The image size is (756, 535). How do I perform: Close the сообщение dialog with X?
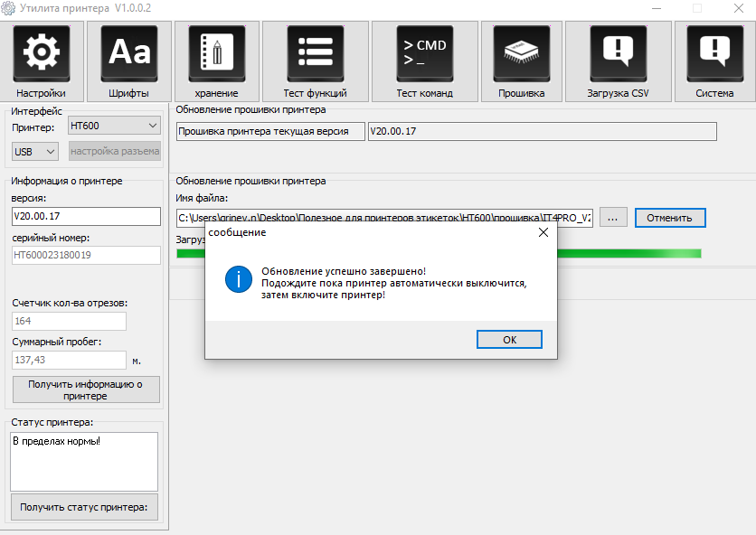tap(543, 232)
